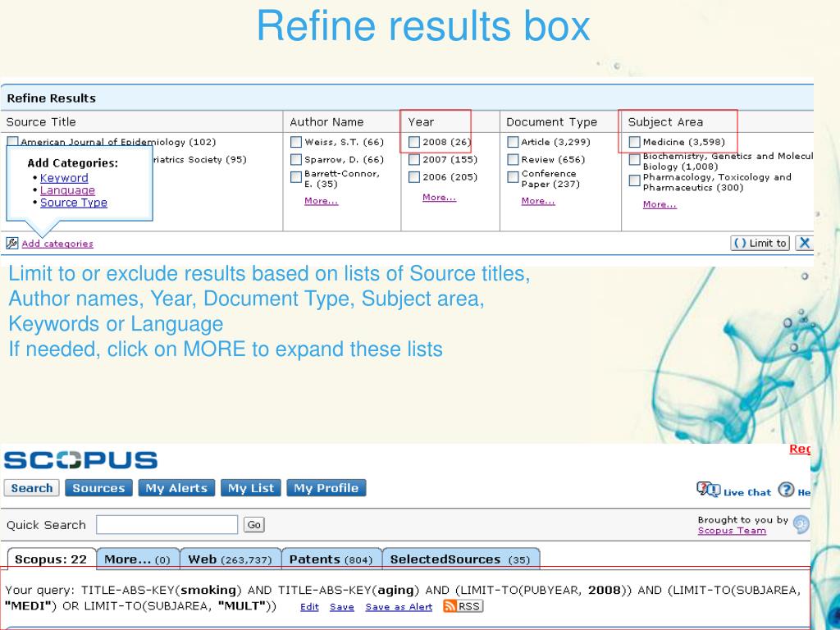Focus the Quick Search input field

(167, 524)
